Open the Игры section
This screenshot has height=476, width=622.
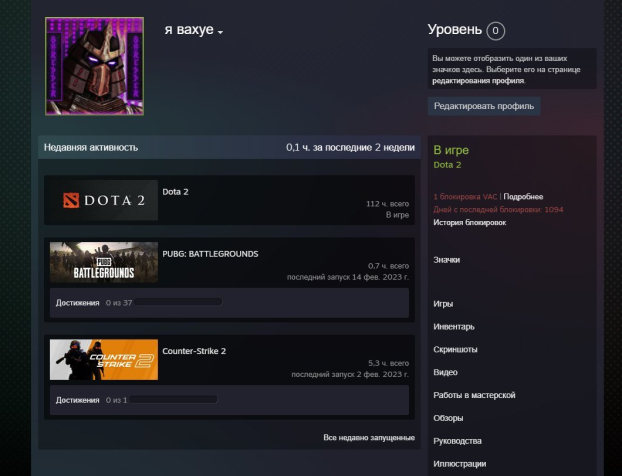tap(443, 303)
